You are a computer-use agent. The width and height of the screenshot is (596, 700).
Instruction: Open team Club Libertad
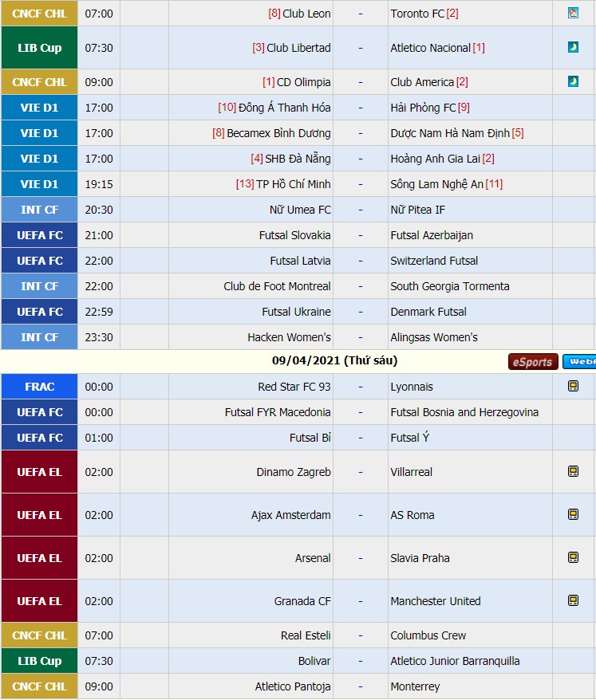click(x=298, y=48)
